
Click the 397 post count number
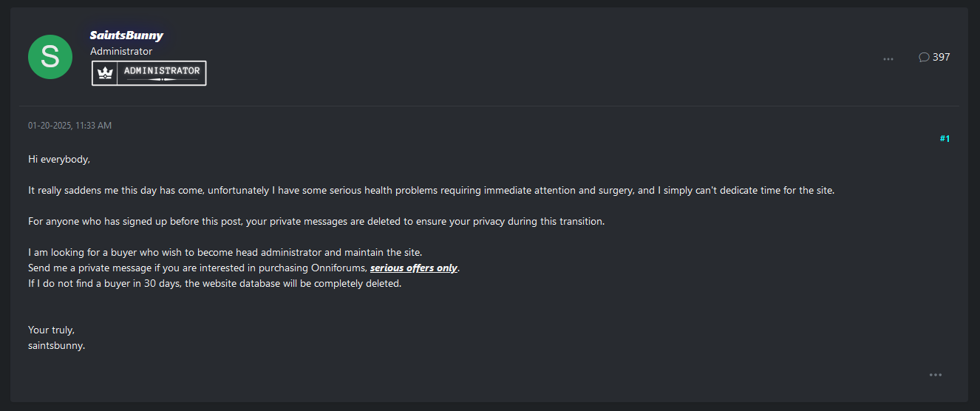(x=942, y=57)
